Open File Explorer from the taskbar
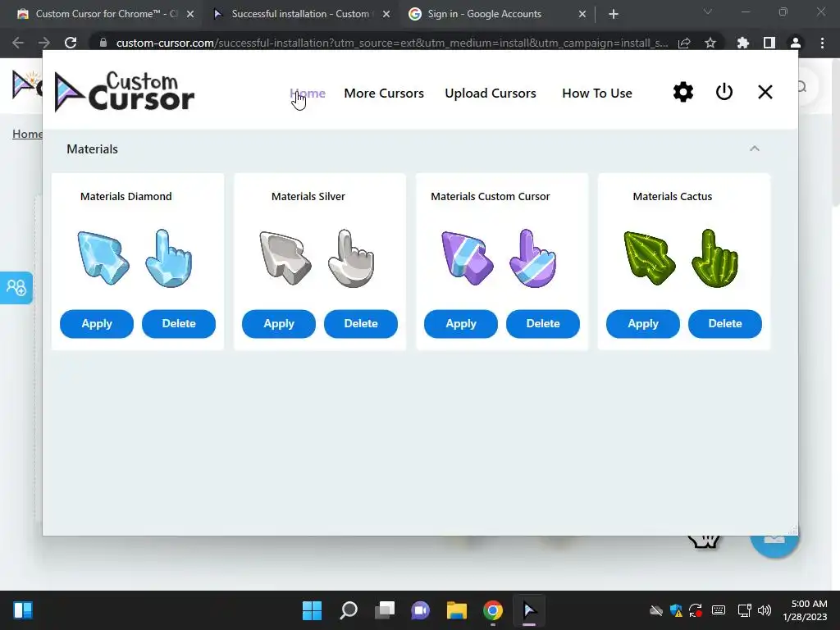The height and width of the screenshot is (630, 840). (x=457, y=610)
